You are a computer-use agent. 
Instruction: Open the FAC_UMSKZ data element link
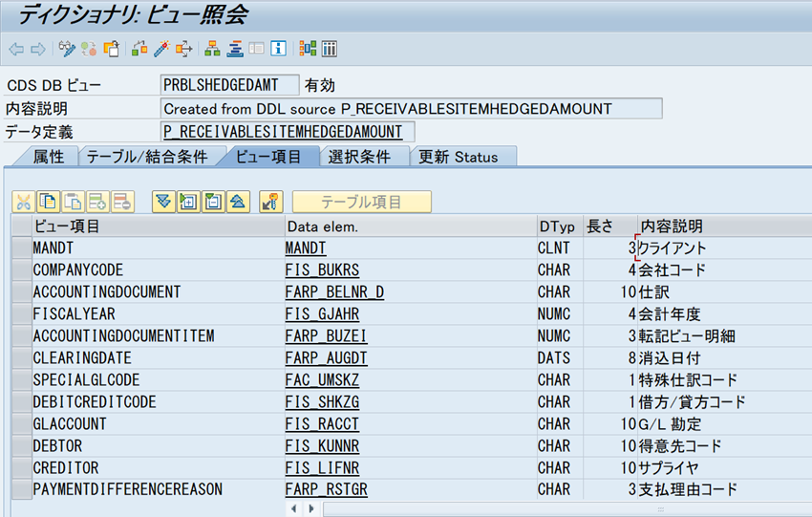pos(322,379)
